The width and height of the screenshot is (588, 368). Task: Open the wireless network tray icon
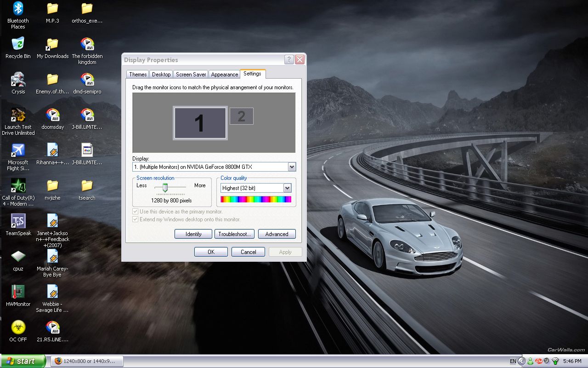(555, 361)
